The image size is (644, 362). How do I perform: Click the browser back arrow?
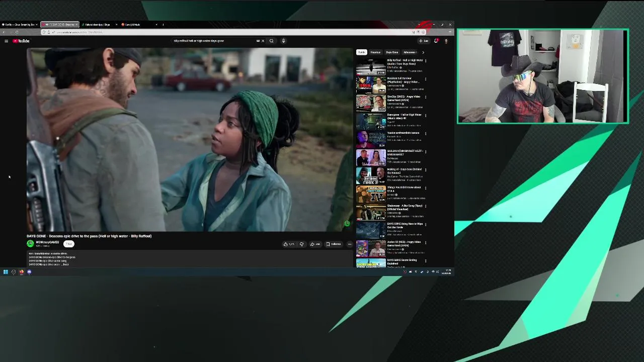point(4,32)
